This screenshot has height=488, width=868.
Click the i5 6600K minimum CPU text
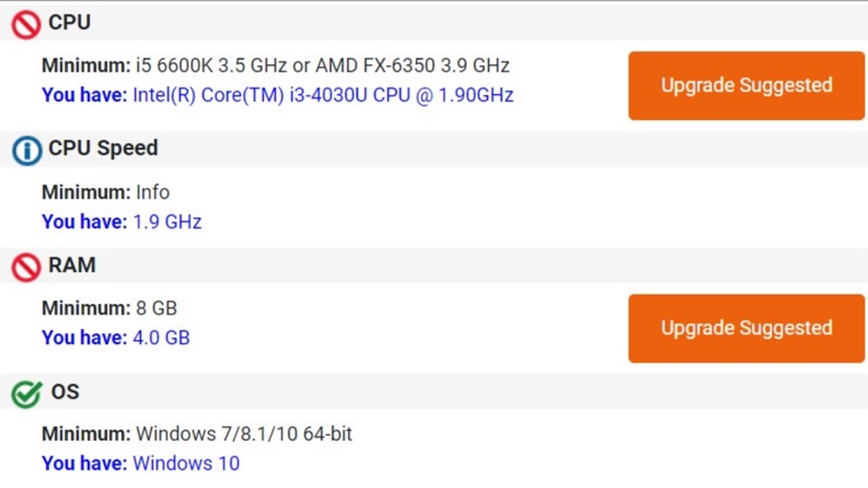point(323,66)
